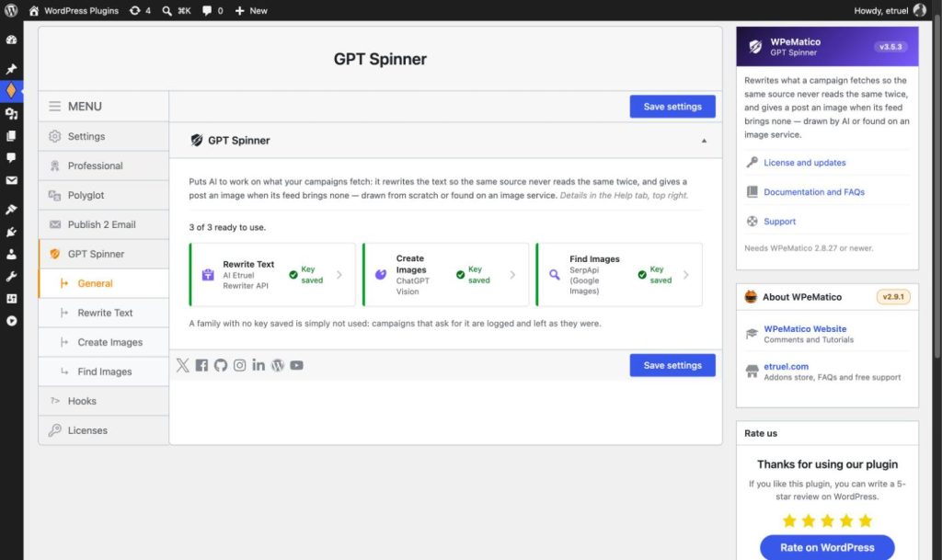This screenshot has height=560, width=942.
Task: Open the Licenses menu tab
Action: point(103,430)
